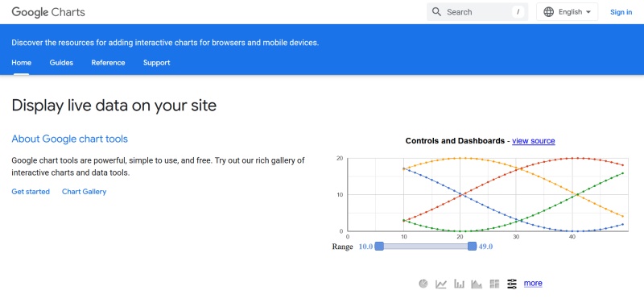Click the chart x-axis label 40
Image resolution: width=644 pixels, height=303 pixels.
click(x=572, y=236)
